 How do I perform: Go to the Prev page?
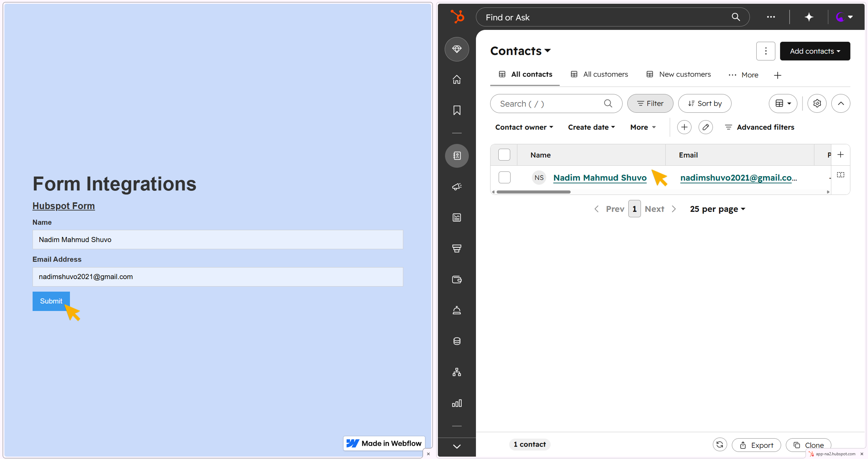pos(609,209)
